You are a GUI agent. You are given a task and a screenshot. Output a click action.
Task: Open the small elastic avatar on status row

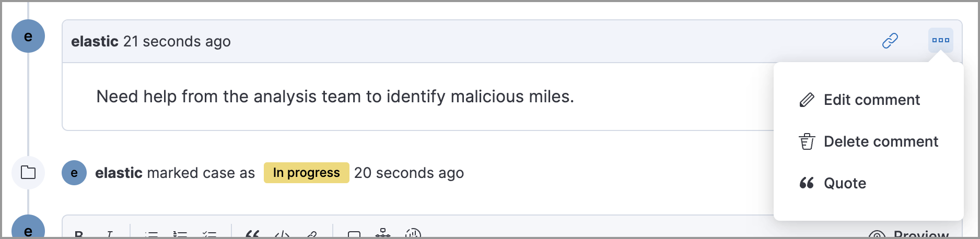pos(74,173)
